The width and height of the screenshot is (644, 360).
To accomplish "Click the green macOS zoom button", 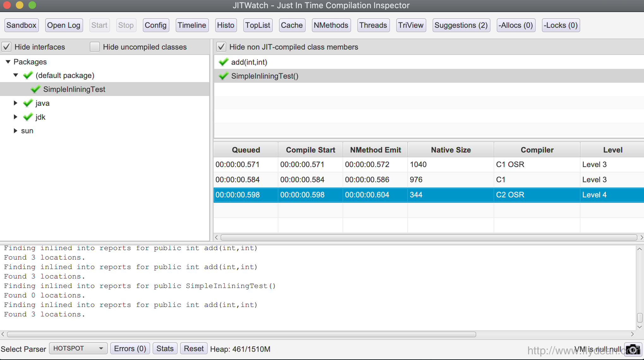I will [32, 5].
